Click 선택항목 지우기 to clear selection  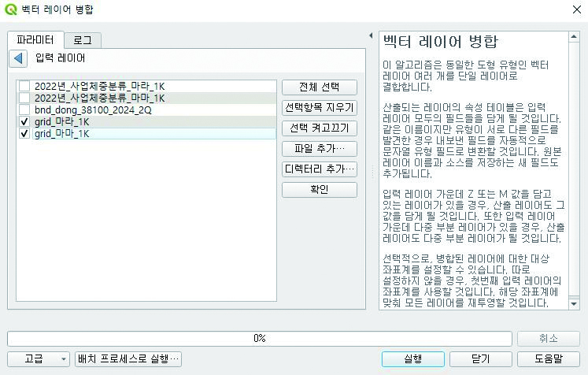tap(319, 107)
